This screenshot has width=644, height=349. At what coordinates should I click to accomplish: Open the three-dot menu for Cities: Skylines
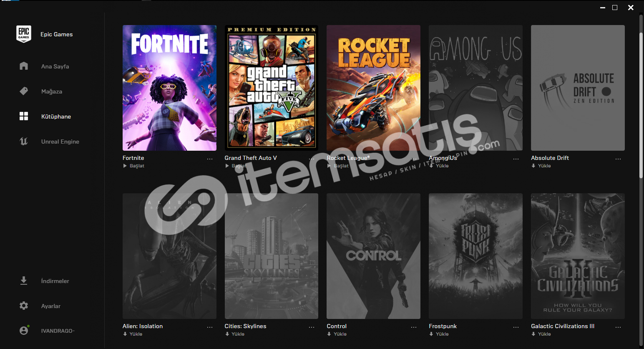(x=312, y=327)
